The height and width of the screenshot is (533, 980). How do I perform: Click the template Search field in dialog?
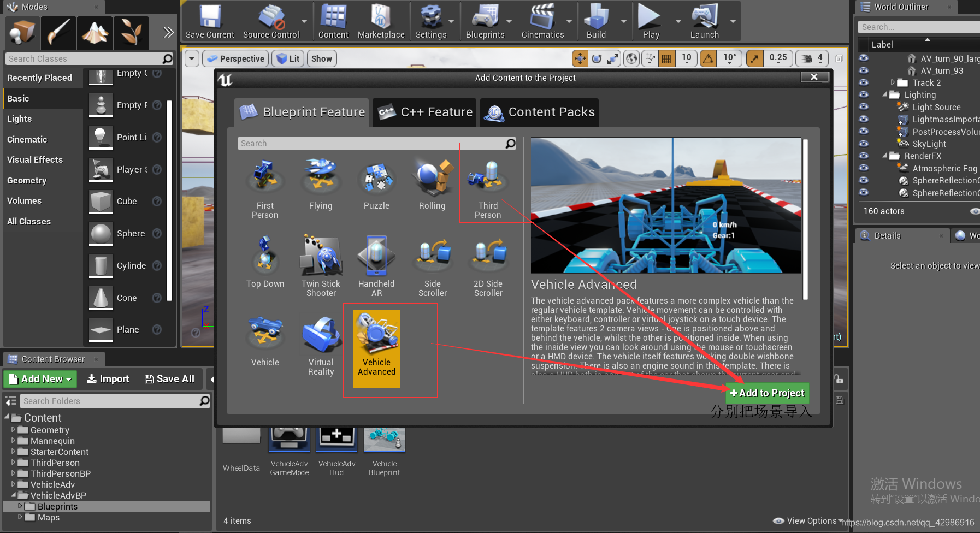point(377,143)
